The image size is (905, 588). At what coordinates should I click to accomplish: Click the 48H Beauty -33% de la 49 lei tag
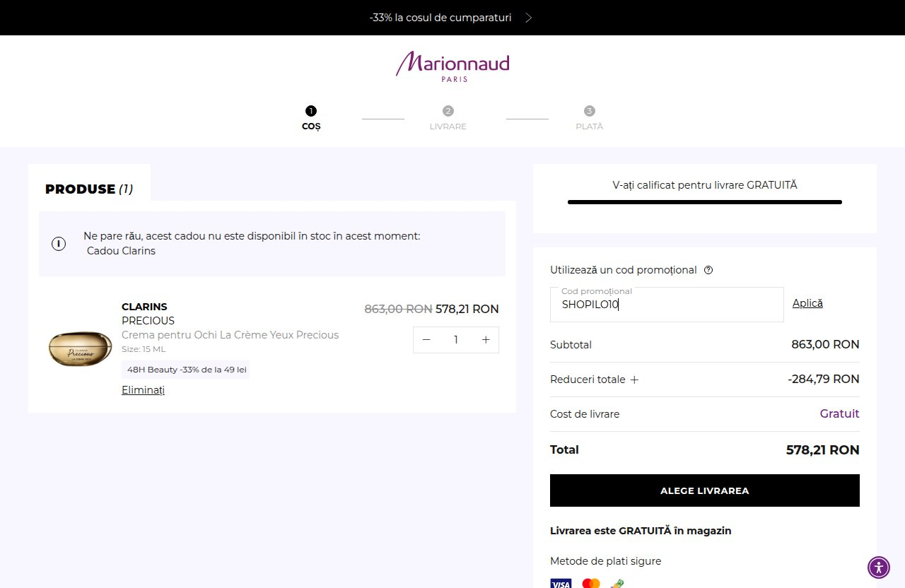[185, 370]
